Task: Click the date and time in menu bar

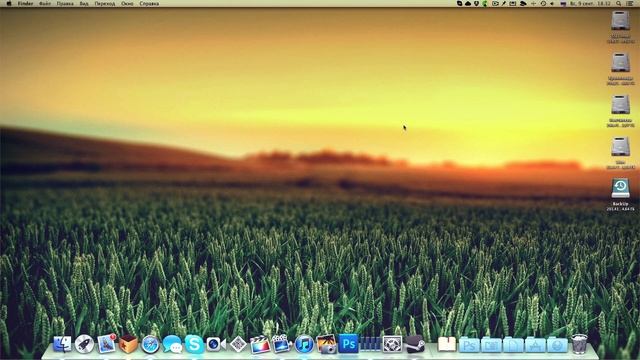Action: pos(590,3)
